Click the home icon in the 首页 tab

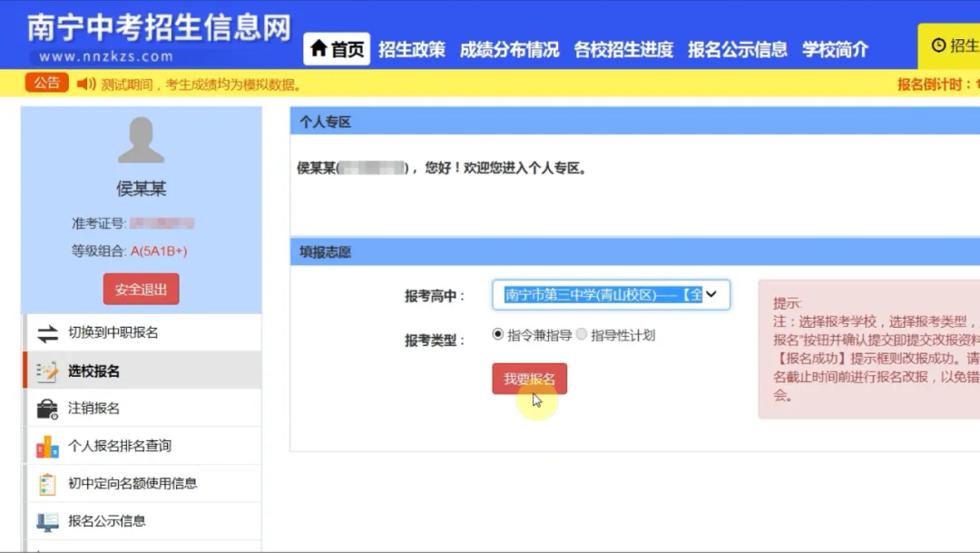coord(318,47)
